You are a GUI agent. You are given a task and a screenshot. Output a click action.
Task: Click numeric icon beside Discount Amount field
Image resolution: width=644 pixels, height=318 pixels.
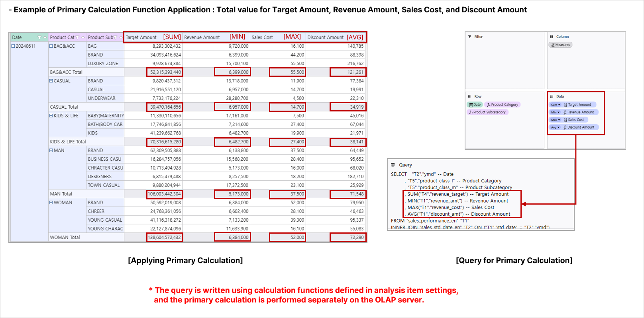565,127
